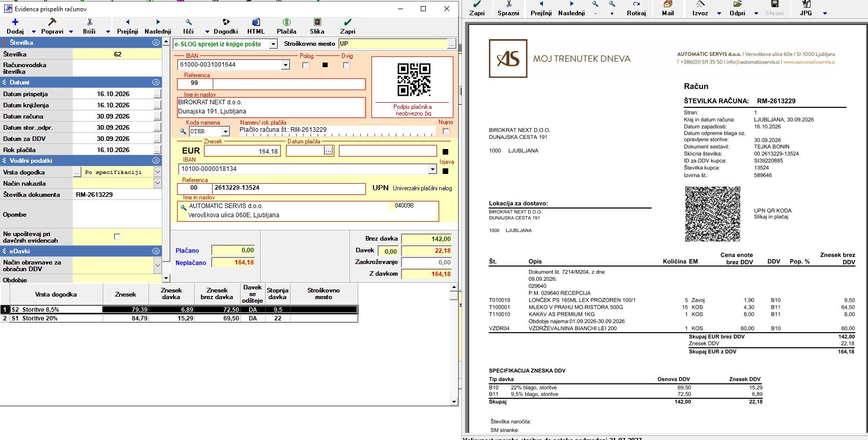The image size is (868, 440).
Task: Click black square between Polog and Dvig
Action: pos(325,65)
